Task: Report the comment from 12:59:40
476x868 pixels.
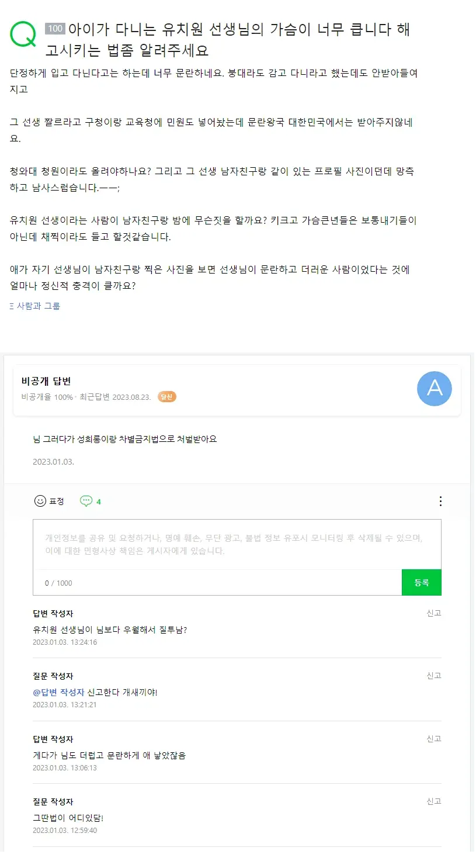Action: pyautogui.click(x=434, y=801)
